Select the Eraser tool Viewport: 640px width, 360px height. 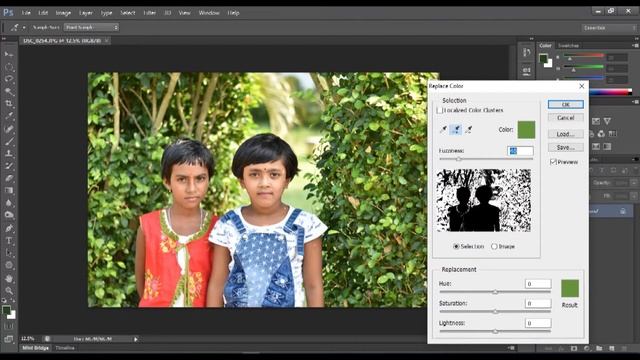9,178
